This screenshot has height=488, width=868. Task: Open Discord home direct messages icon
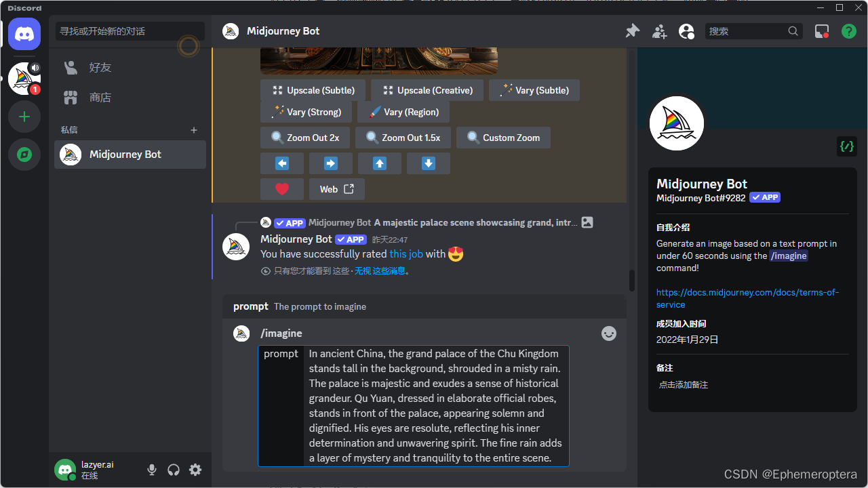coord(24,34)
